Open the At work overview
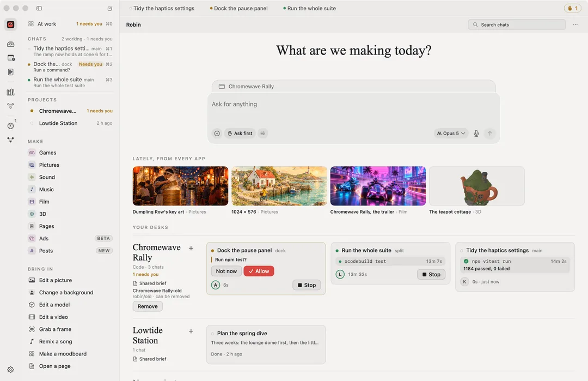This screenshot has width=588, height=381. coord(70,23)
